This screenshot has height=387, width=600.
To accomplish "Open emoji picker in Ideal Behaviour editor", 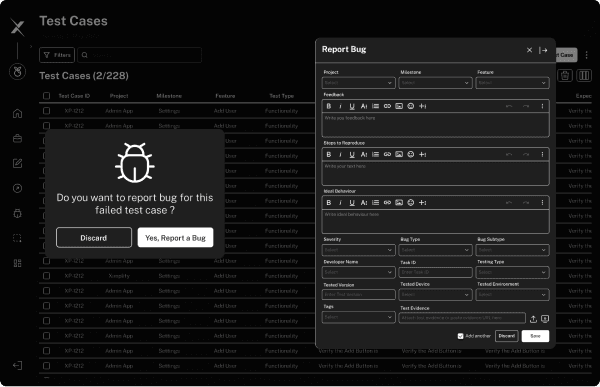I will click(411, 202).
